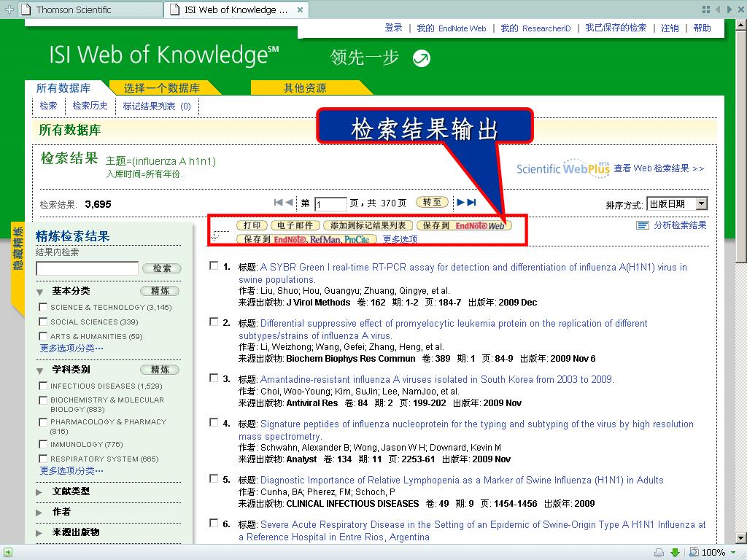Jump to the last results page
The height and width of the screenshot is (560, 747).
[471, 203]
